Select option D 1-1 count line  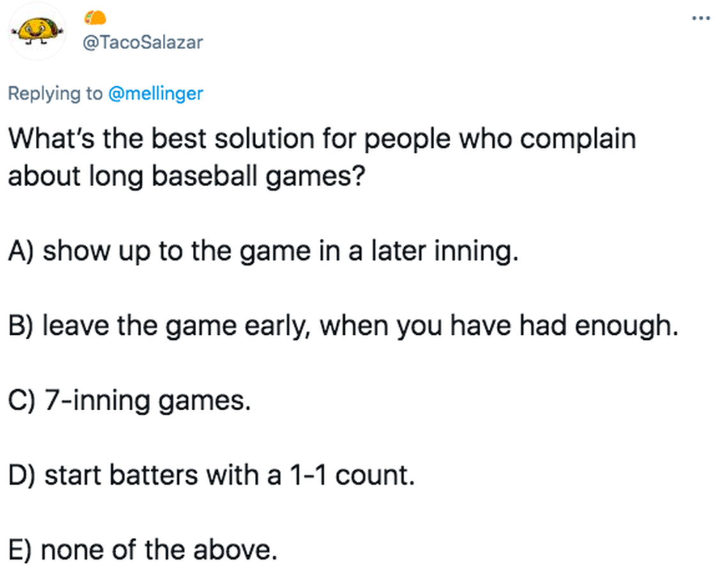click(x=211, y=475)
